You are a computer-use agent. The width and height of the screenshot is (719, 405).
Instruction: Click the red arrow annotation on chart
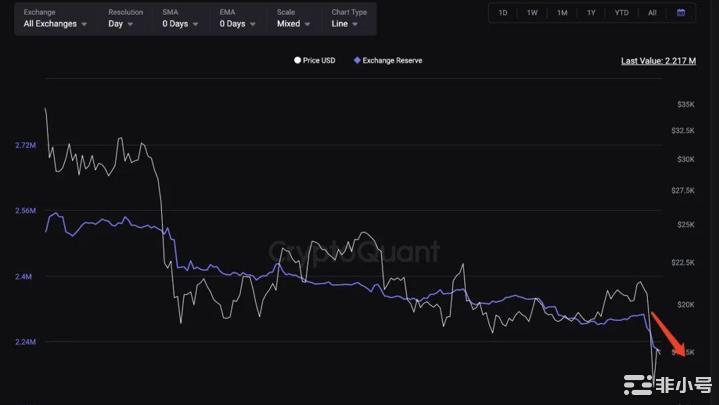coord(668,334)
